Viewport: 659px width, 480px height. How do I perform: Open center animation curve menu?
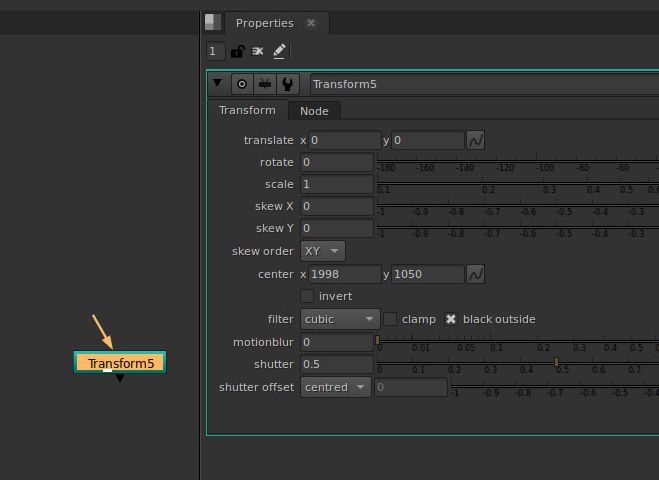pos(475,274)
